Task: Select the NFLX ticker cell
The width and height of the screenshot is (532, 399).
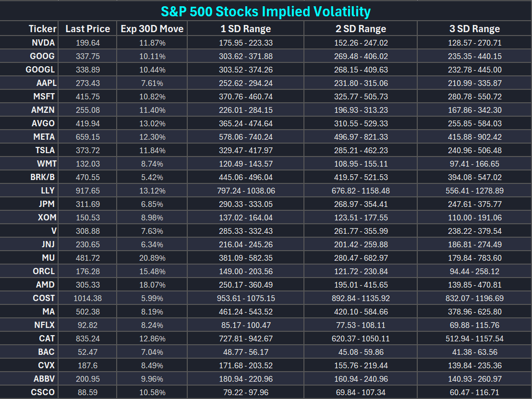Action: pos(44,325)
